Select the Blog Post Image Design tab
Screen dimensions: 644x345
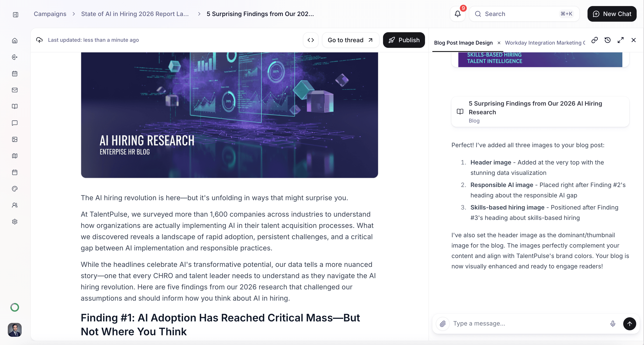click(463, 43)
